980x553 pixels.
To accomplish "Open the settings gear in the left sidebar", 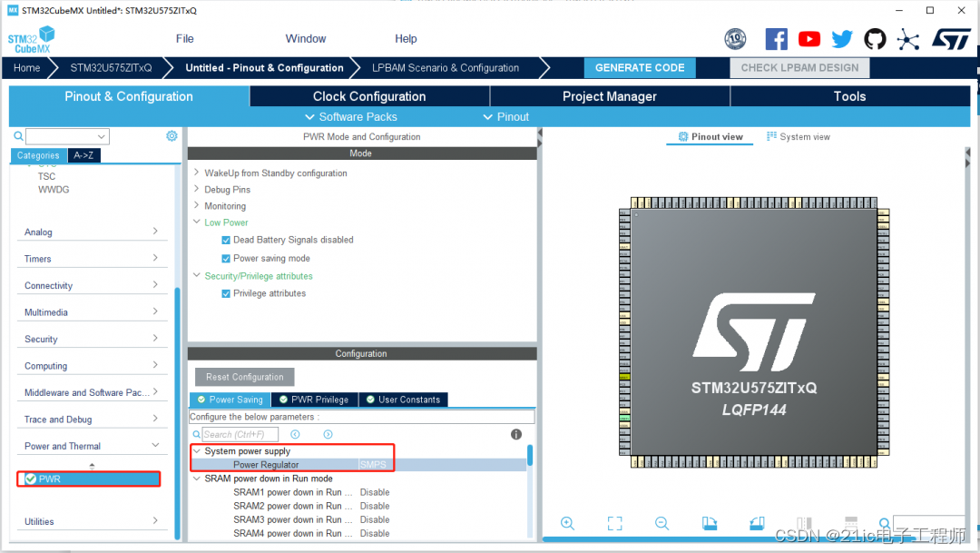I will (171, 134).
